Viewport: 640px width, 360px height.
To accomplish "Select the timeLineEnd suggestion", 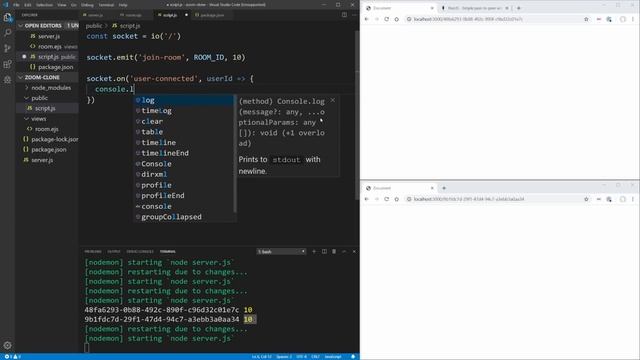I will pyautogui.click(x=184, y=153).
